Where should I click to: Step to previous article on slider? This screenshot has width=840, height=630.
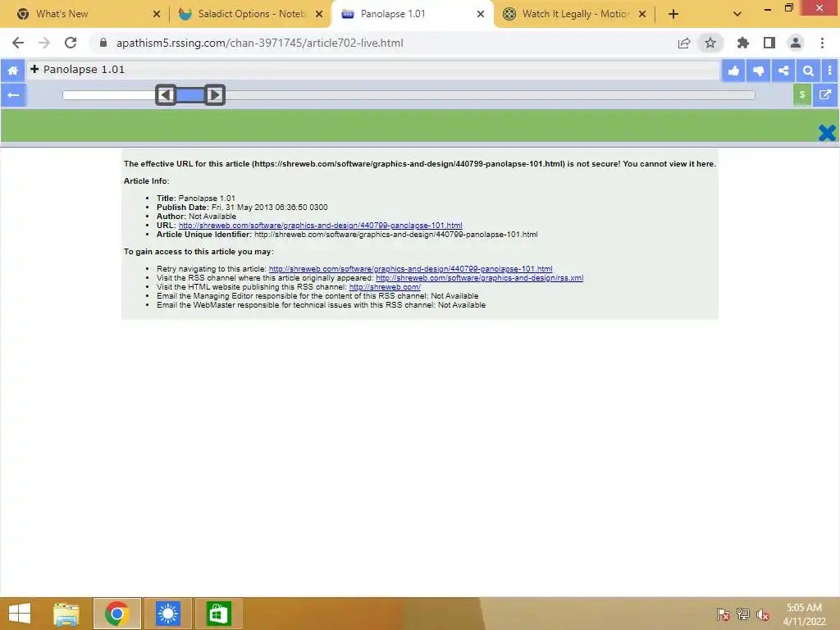pos(166,95)
